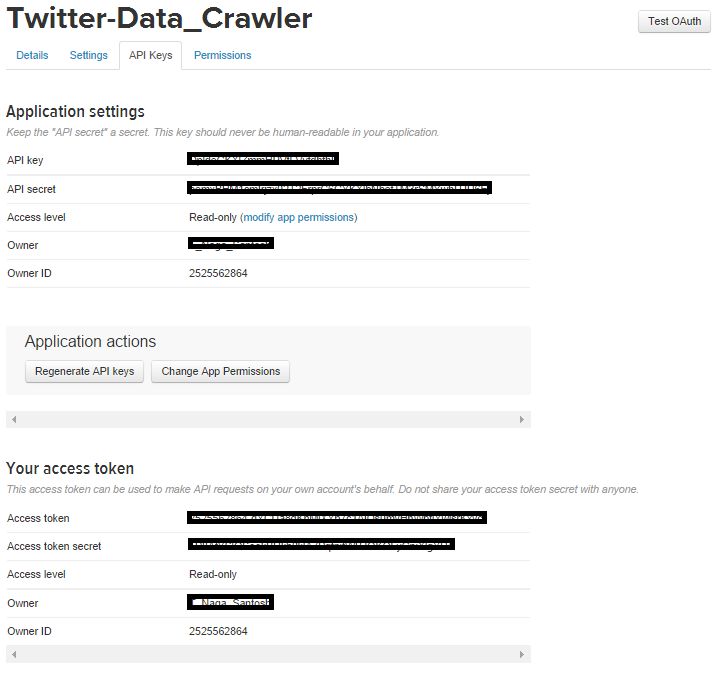Click Change App Permissions button
This screenshot has width=717, height=675.
[x=220, y=371]
